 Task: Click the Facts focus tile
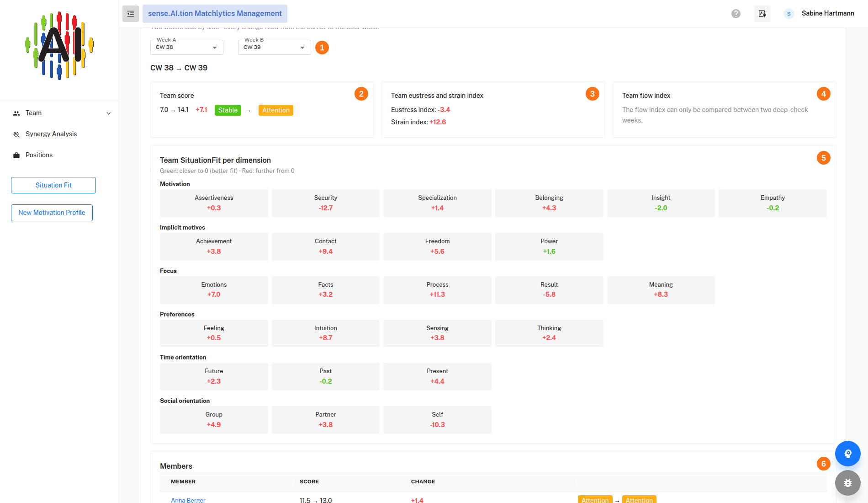pyautogui.click(x=326, y=290)
